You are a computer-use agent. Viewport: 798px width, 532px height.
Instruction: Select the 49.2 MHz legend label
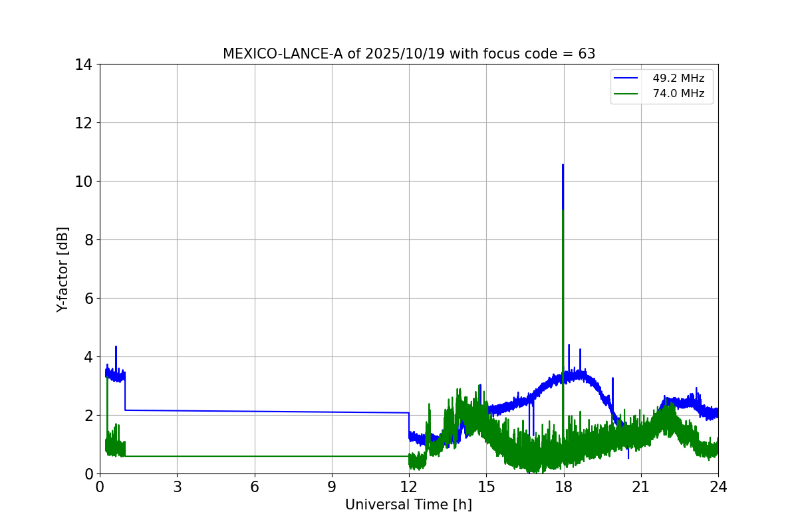coord(678,78)
